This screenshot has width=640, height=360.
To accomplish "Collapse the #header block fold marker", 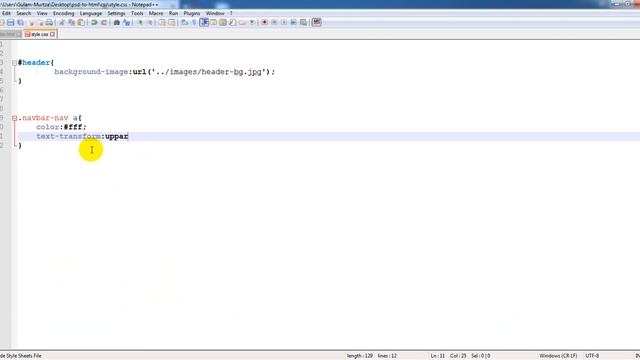I will 14,63.
